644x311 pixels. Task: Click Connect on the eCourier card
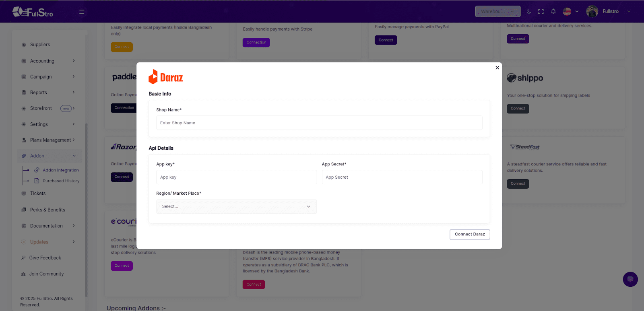pyautogui.click(x=122, y=266)
